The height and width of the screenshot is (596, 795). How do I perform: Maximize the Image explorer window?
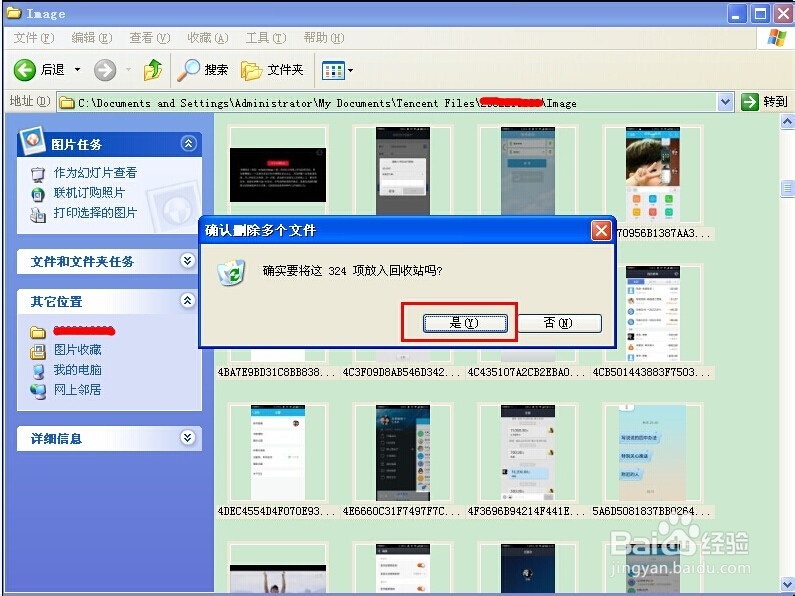click(x=761, y=14)
